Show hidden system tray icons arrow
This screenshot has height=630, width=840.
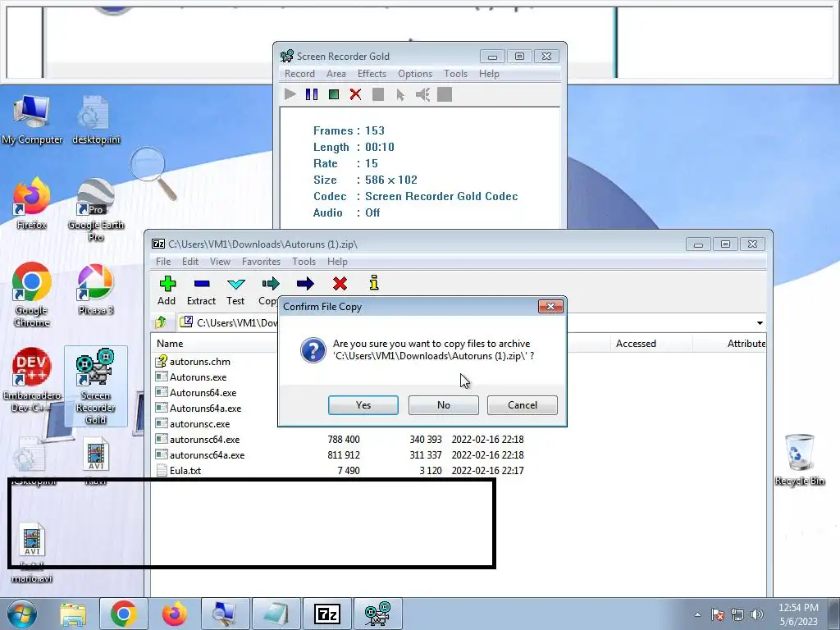(697, 614)
